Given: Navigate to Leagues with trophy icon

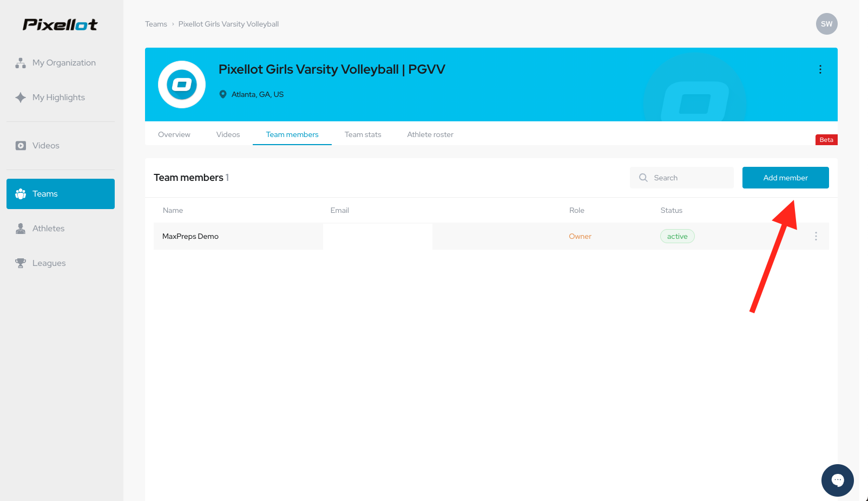Looking at the screenshot, I should [49, 263].
